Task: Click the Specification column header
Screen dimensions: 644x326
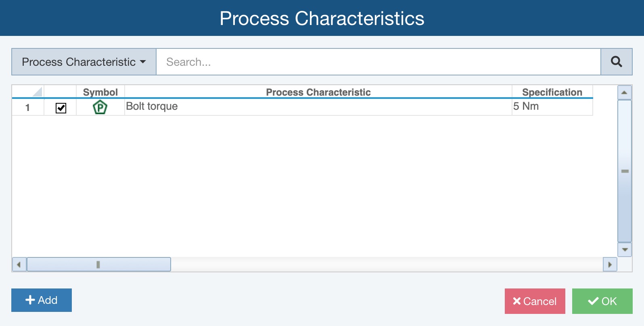Action: (x=552, y=92)
